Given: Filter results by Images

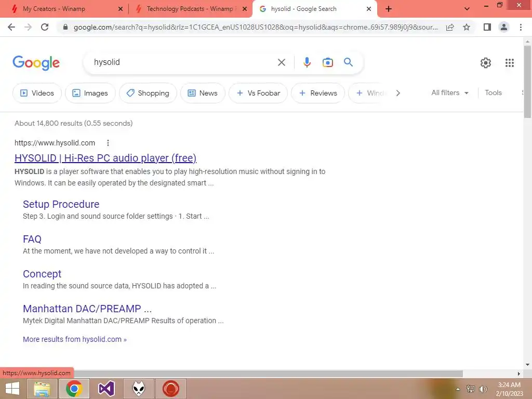Looking at the screenshot, I should [90, 93].
